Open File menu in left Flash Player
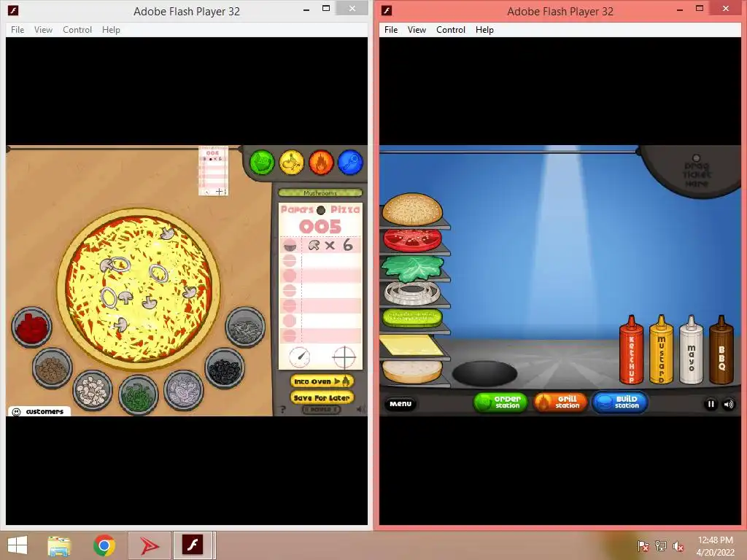Screen dimensions: 747x560 coord(18,29)
